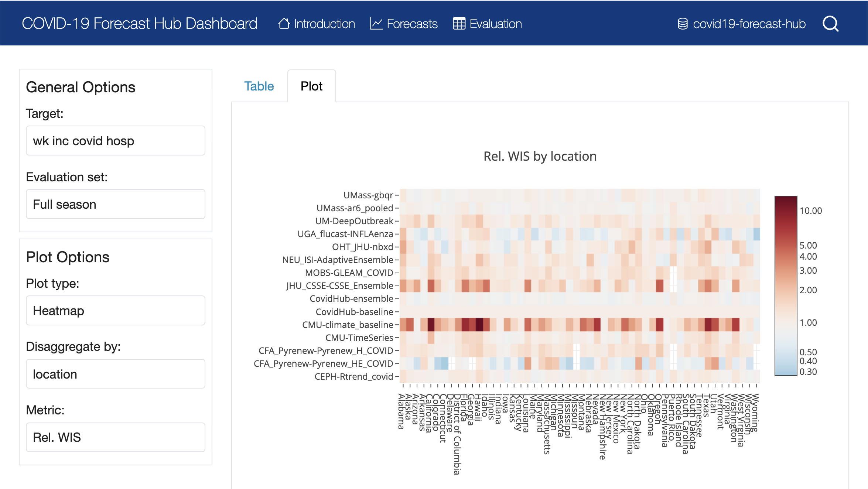The width and height of the screenshot is (868, 489).
Task: Click the NEU_ISI-AdaptiveEnsemble row label
Action: click(338, 260)
